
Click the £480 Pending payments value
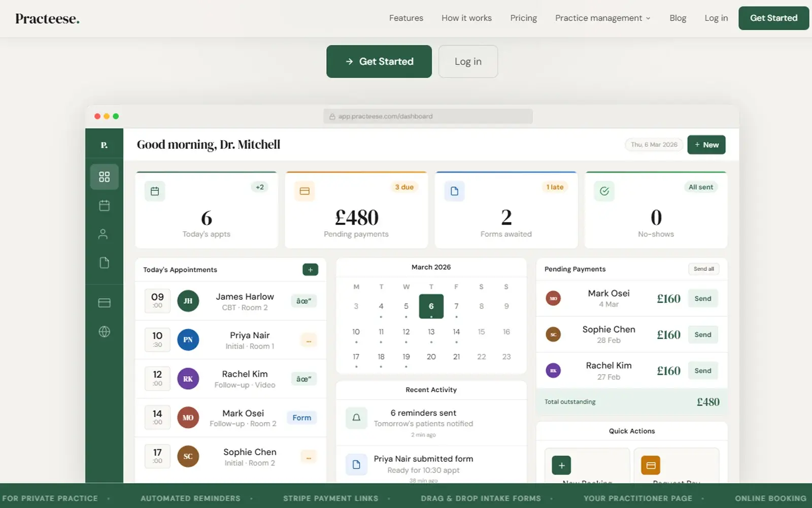356,218
